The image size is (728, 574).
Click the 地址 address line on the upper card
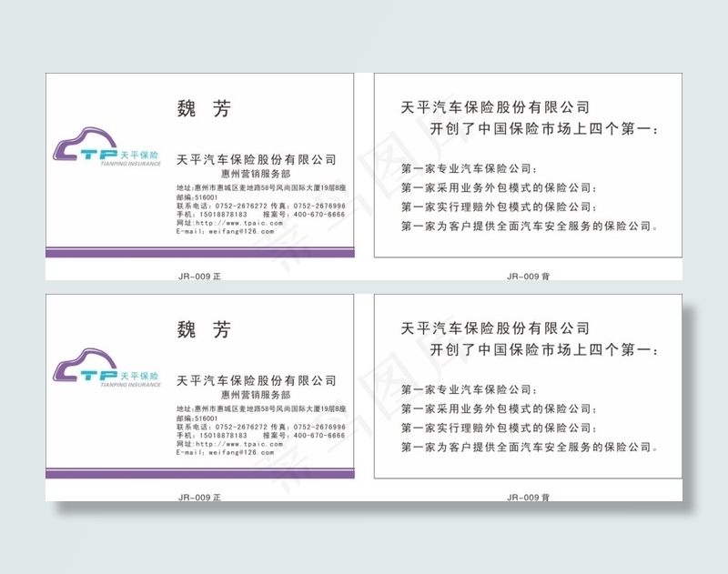[x=261, y=188]
